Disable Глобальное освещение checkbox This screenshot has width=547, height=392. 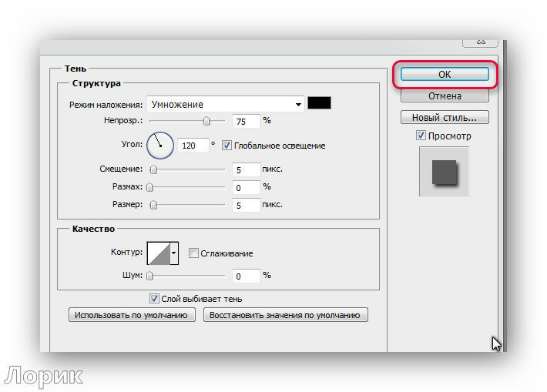click(227, 146)
